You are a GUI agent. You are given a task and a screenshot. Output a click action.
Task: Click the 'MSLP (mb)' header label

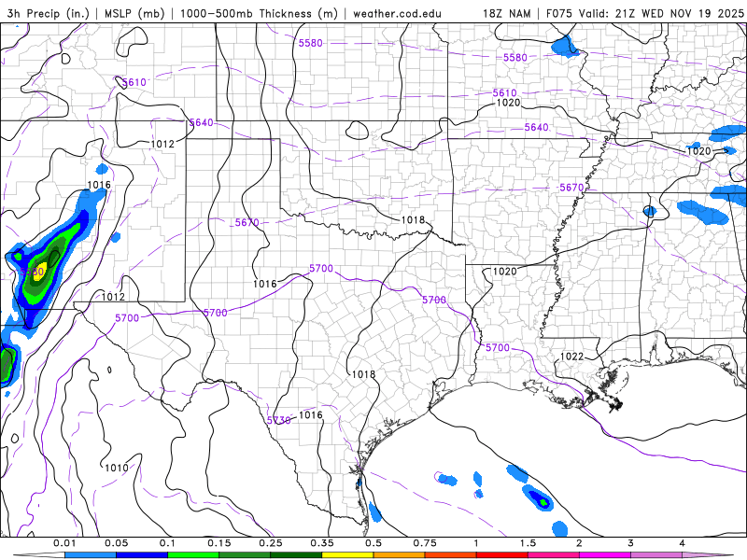tap(134, 13)
